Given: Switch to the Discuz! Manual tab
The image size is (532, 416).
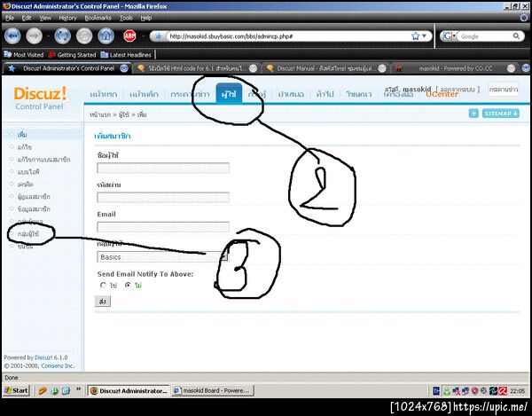Looking at the screenshot, I should [x=325, y=68].
